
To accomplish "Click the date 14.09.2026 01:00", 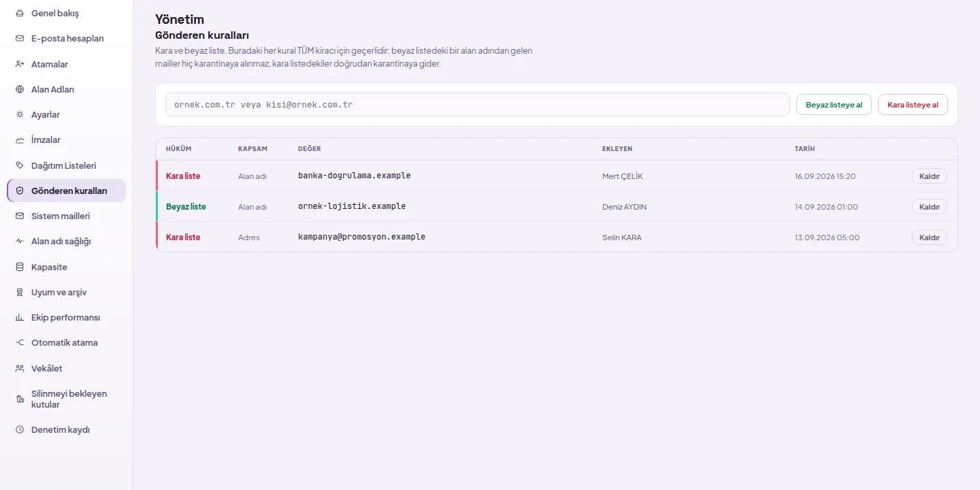I will [x=826, y=207].
